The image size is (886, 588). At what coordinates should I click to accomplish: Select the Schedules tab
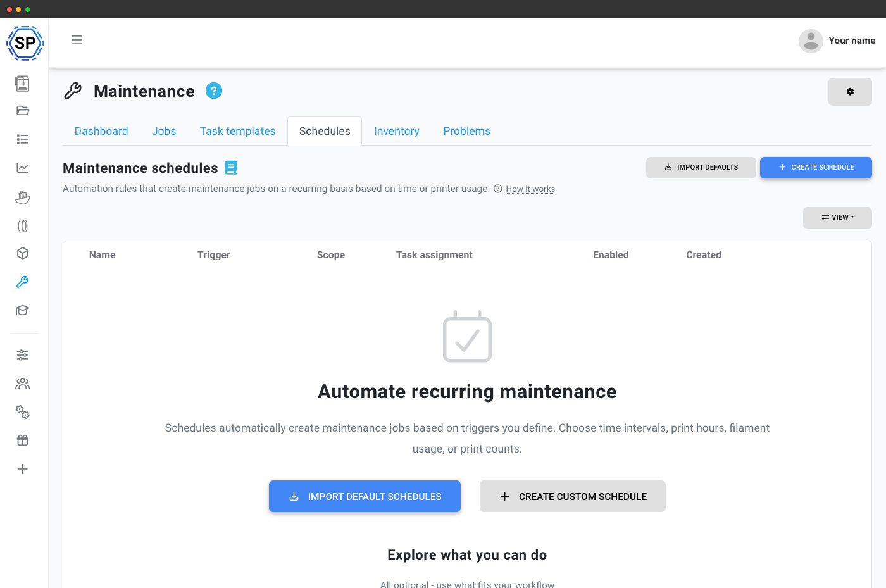click(325, 131)
